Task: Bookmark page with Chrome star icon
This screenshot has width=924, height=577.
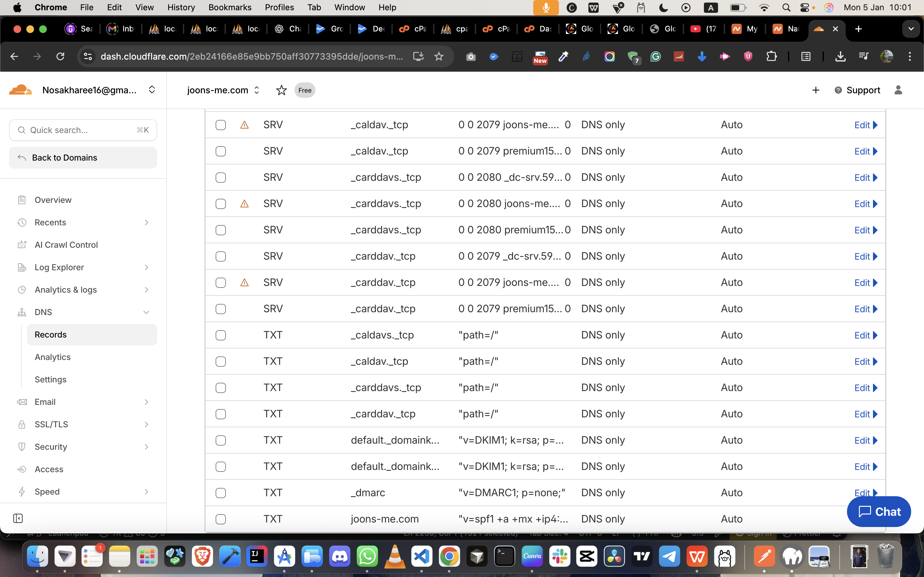Action: click(x=439, y=56)
